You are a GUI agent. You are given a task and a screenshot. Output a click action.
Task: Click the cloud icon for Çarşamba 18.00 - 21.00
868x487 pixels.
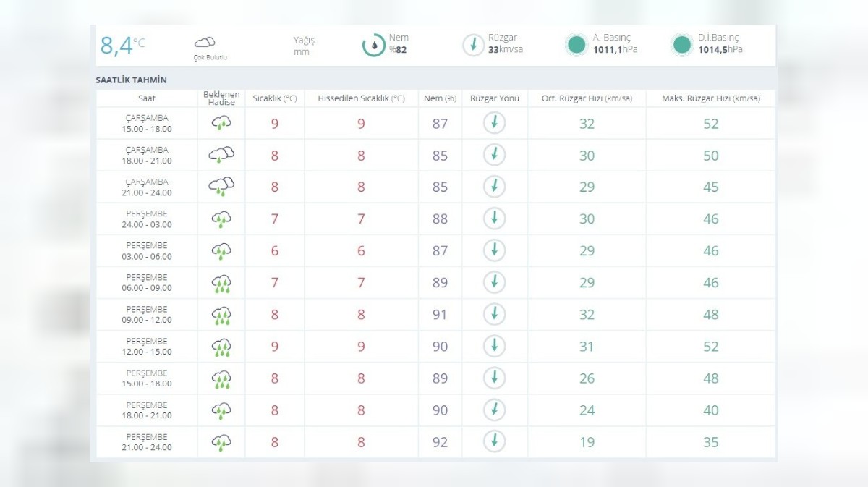pyautogui.click(x=221, y=155)
